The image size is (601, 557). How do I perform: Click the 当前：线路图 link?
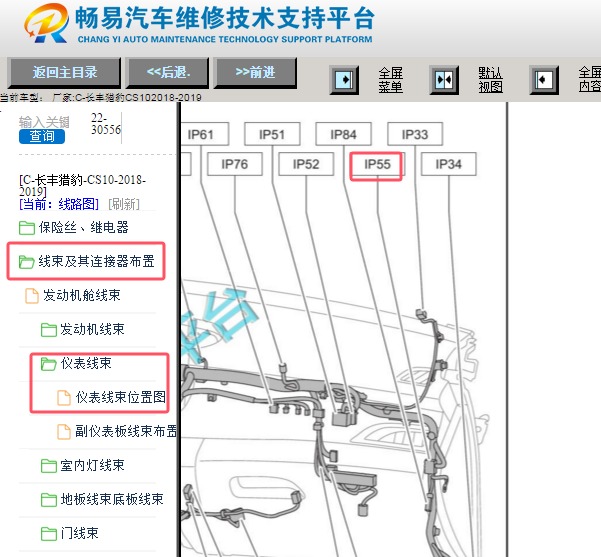tap(59, 204)
